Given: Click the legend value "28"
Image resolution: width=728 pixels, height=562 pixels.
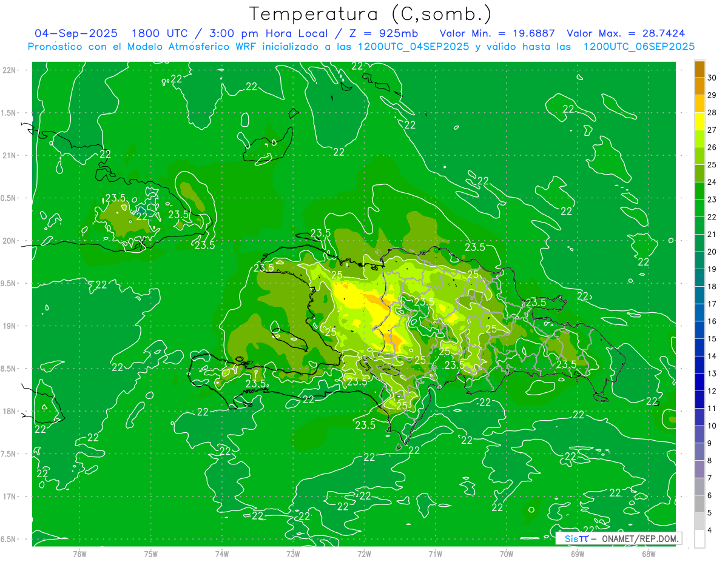Looking at the screenshot, I should click(x=712, y=112).
